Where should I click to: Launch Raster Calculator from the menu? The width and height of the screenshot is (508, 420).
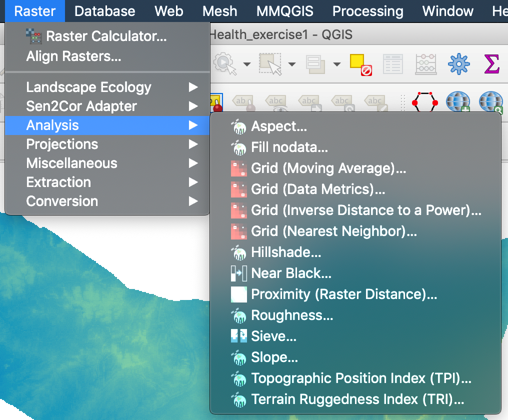point(107,36)
